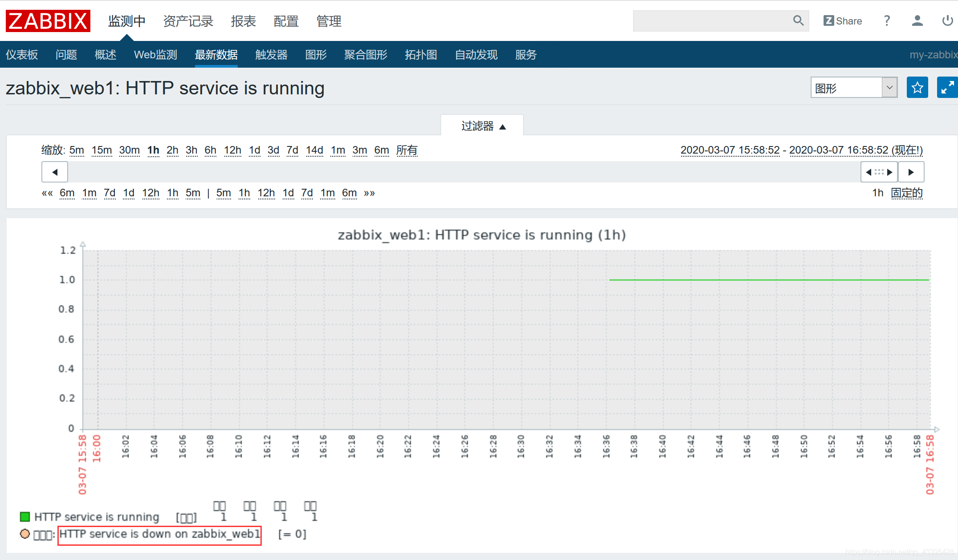
Task: Go to the 概述 submenu
Action: pyautogui.click(x=106, y=55)
